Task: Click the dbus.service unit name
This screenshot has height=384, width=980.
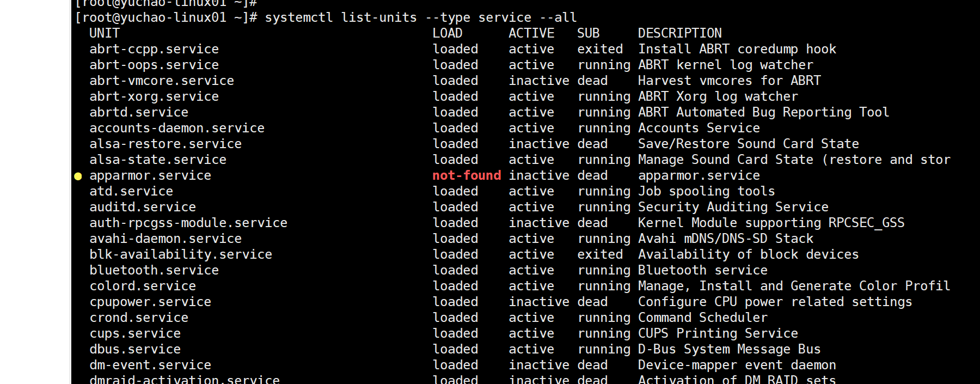Action: tap(135, 349)
